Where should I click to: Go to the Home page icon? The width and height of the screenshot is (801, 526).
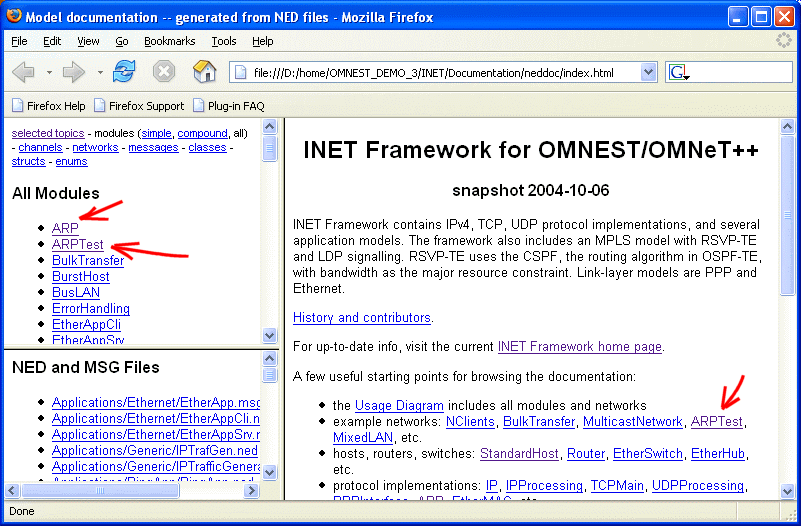[x=204, y=71]
